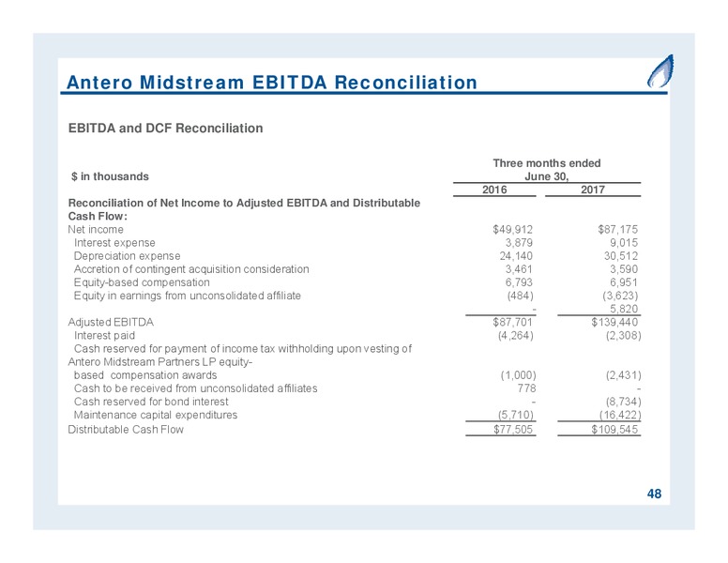The height and width of the screenshot is (563, 728).
Task: Click 'based compensation awards' label
Action: tap(145, 375)
